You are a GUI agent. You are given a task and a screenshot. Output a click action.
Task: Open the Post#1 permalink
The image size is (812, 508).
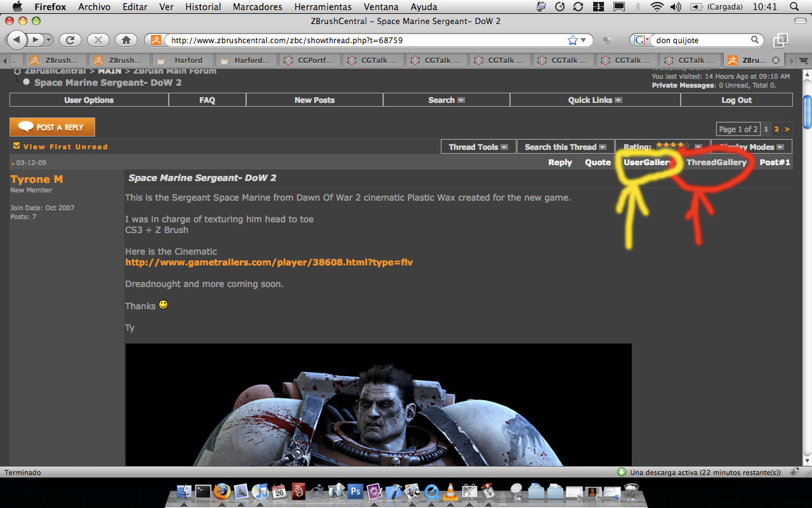[x=775, y=163]
